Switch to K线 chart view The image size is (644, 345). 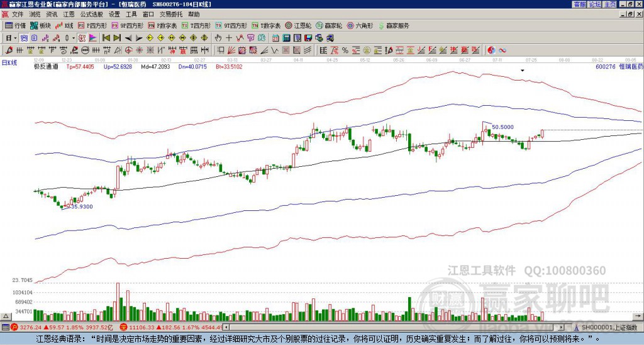coord(65,25)
